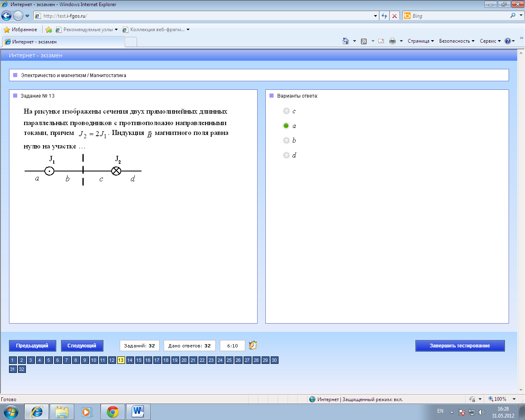Go to question number 32
Screen dimensions: 525x420
point(22,369)
